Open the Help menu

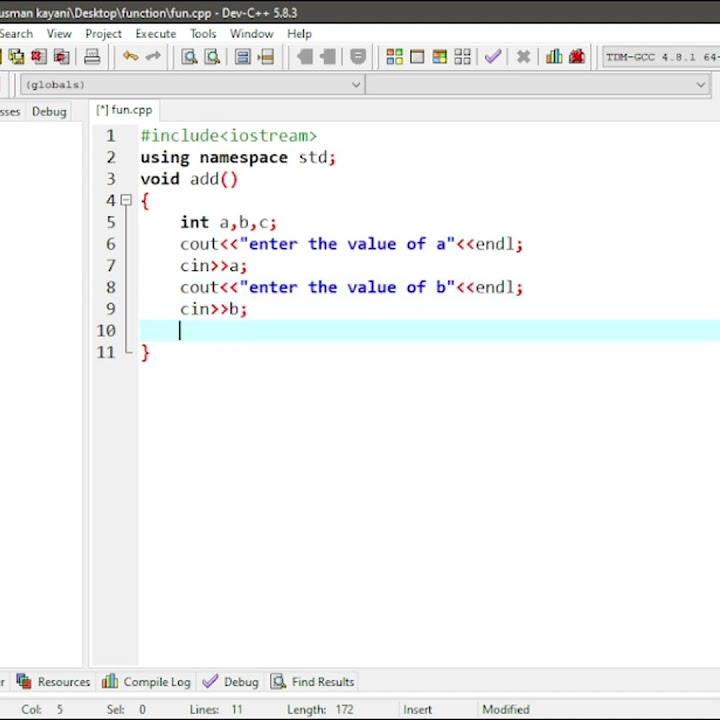click(299, 34)
